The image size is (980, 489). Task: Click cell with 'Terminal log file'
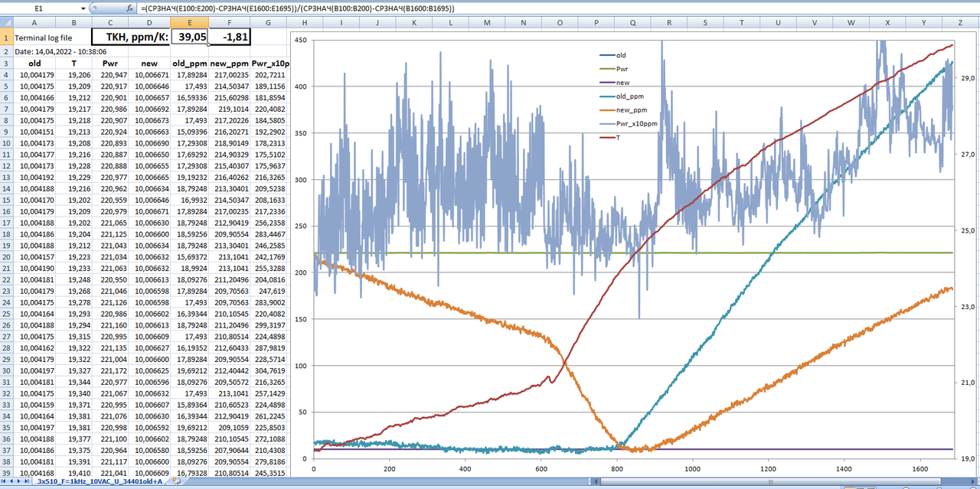43,37
